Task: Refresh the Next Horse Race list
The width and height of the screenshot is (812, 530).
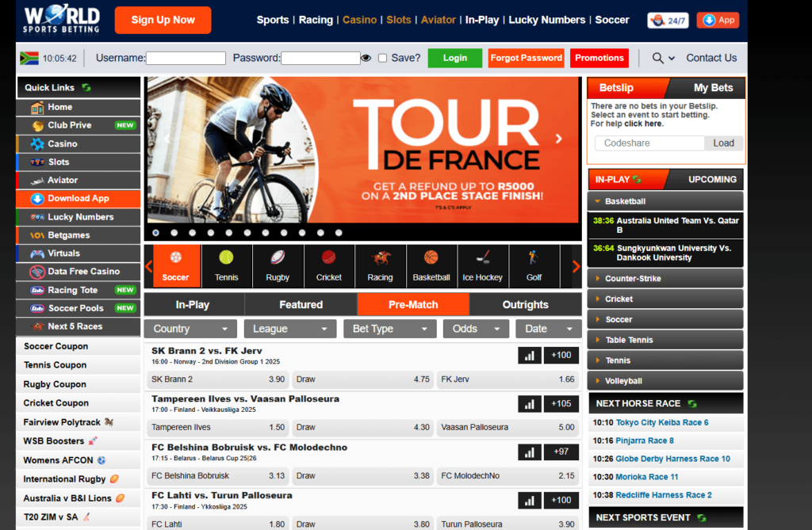Action: pos(692,404)
